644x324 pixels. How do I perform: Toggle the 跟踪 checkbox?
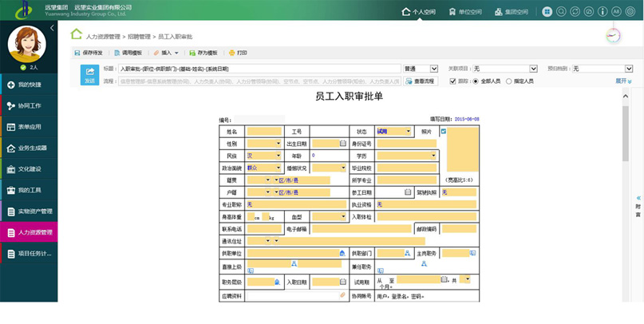pos(452,81)
